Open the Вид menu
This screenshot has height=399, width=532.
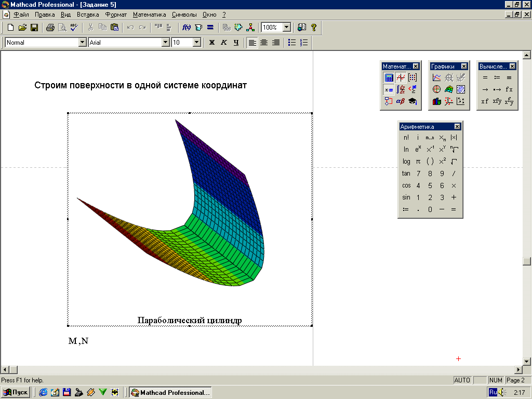click(66, 15)
